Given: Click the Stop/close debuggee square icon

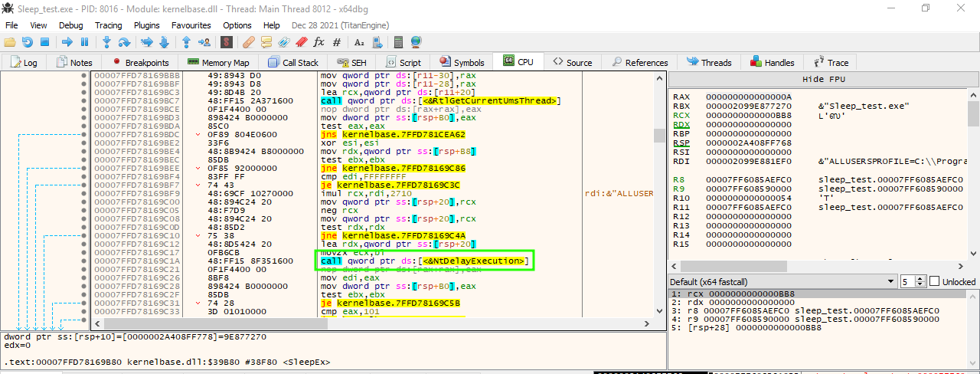Looking at the screenshot, I should (44, 41).
